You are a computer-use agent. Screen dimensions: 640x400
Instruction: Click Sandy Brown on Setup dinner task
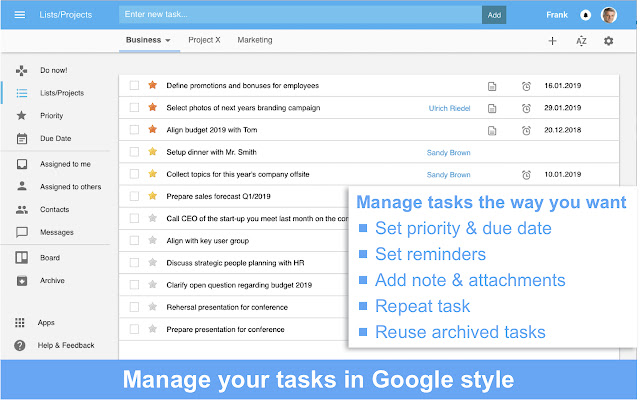click(449, 153)
